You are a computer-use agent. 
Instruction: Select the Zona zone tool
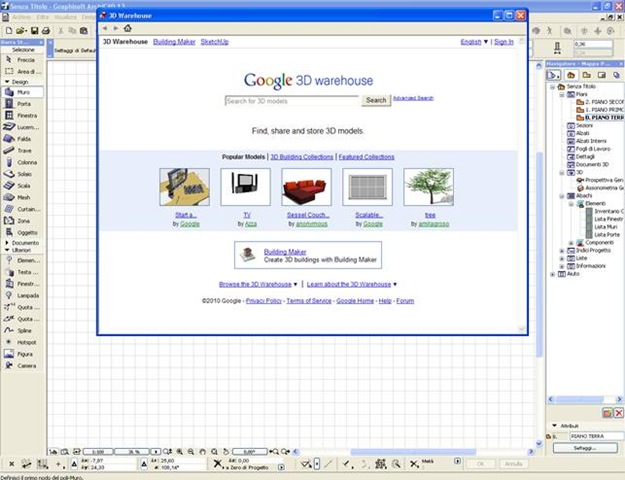click(22, 220)
